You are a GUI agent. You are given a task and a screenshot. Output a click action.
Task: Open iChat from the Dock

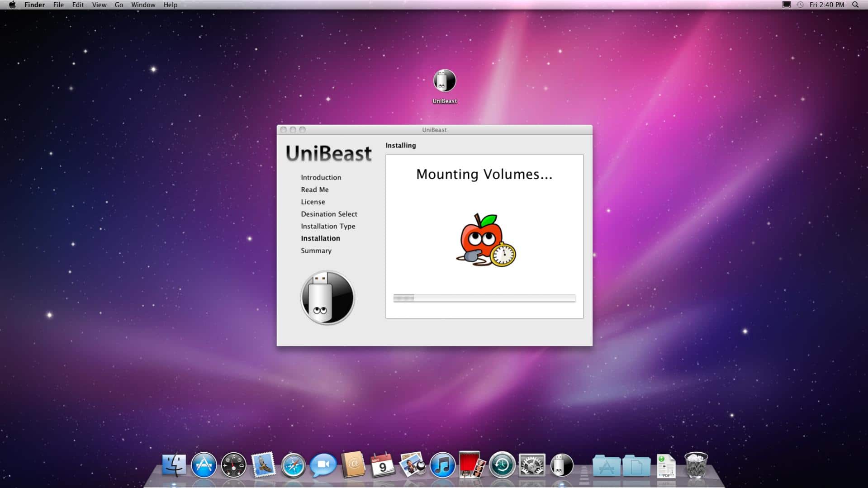323,465
